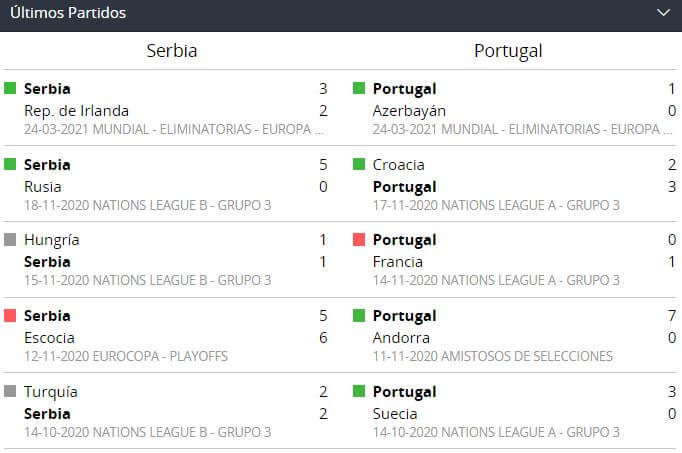This screenshot has height=453, width=682.
Task: Select the Serbia column heading
Action: [x=172, y=51]
